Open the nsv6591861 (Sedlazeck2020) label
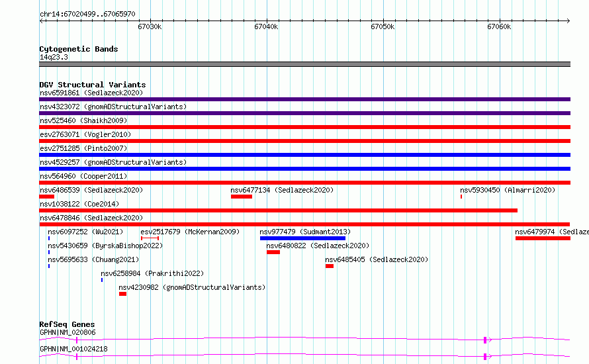Viewport: 589px width, 364px height. [91, 93]
